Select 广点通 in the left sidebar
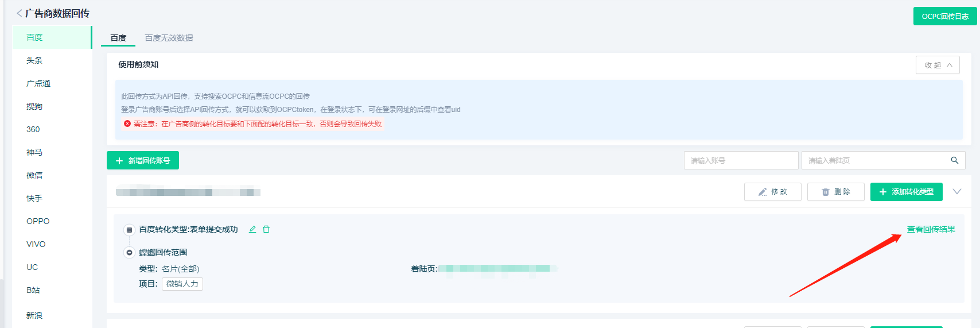Screen dimensions: 980x328 [x=38, y=83]
